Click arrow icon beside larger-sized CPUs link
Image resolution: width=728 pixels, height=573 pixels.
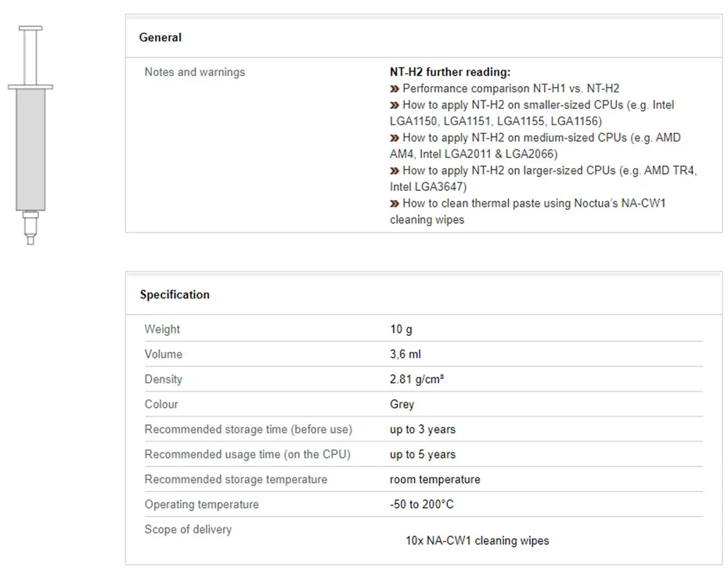tap(395, 171)
